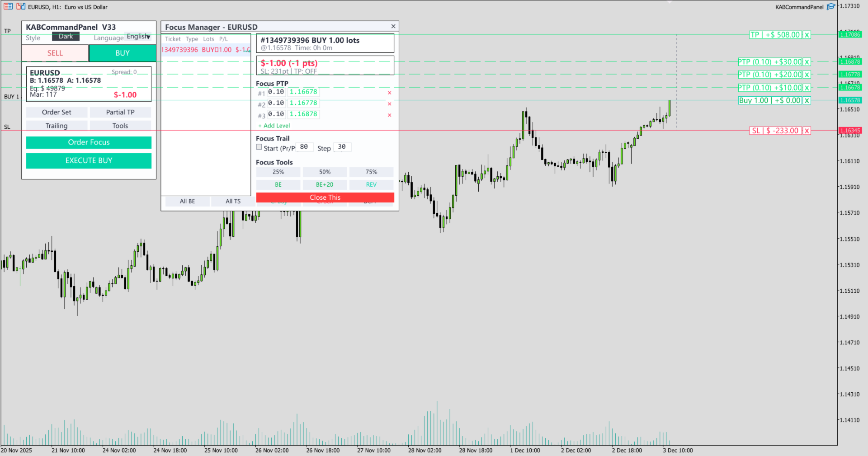Edit the price field 1.16878 for PTP #3
Viewport: 868px width, 456px height.
pos(303,114)
